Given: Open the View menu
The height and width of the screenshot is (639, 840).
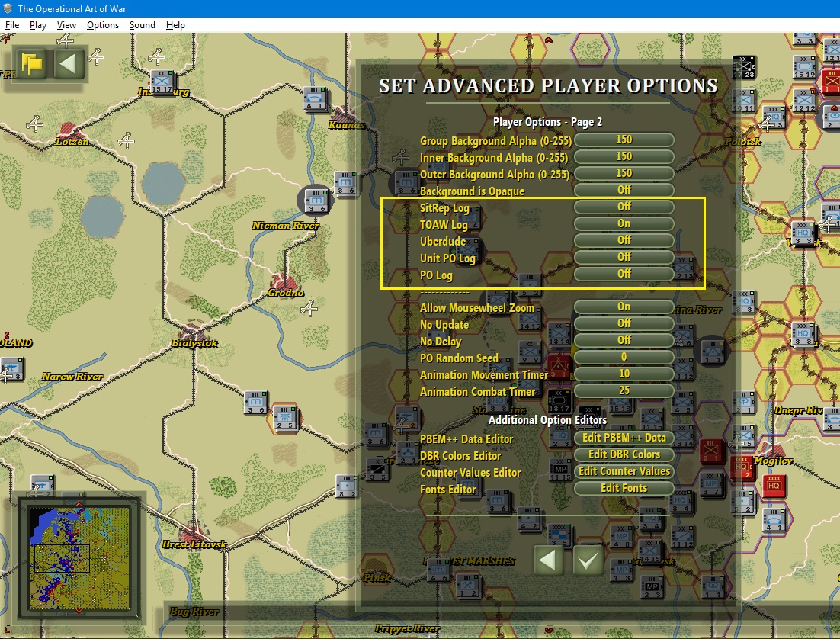Looking at the screenshot, I should 66,25.
